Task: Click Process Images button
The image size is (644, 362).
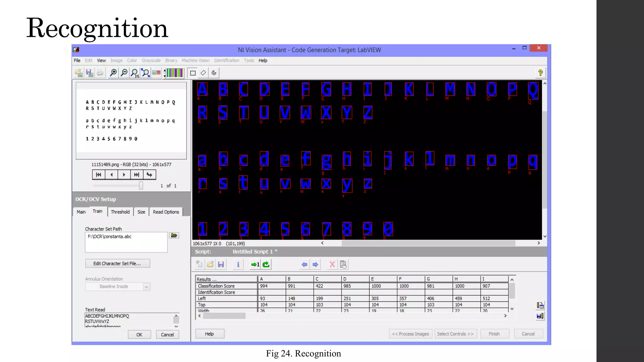Action: pos(410,334)
